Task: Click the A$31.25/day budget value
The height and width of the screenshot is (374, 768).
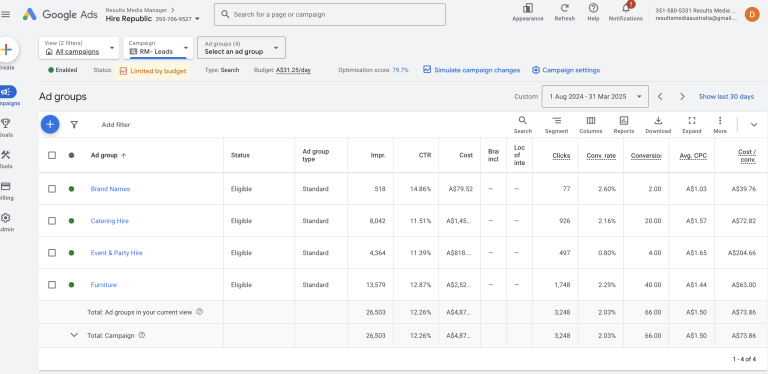Action: pos(293,70)
